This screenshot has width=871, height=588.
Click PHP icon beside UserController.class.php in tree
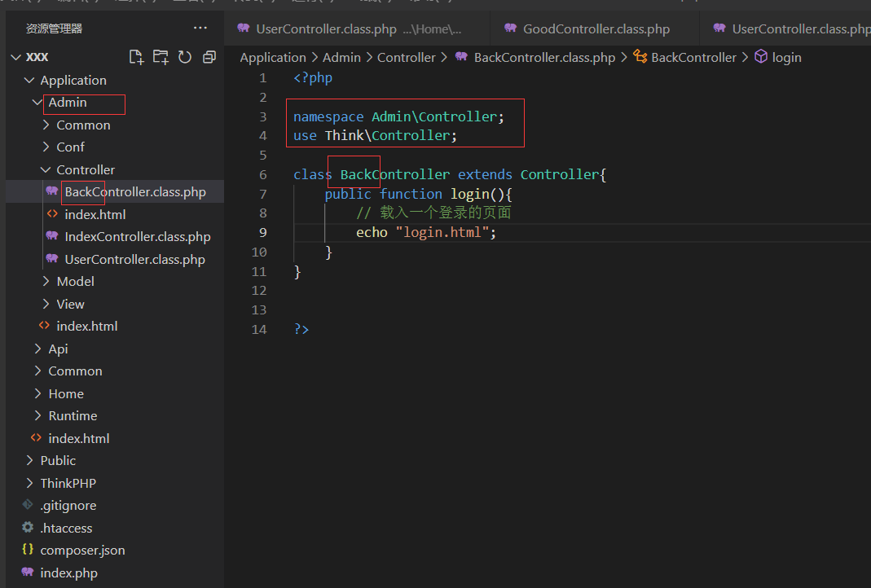pos(52,259)
